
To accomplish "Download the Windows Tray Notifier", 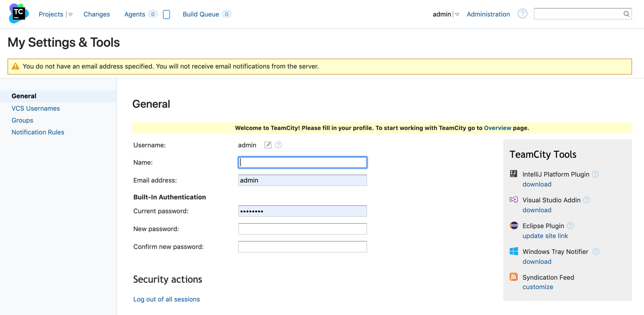I will [x=537, y=261].
